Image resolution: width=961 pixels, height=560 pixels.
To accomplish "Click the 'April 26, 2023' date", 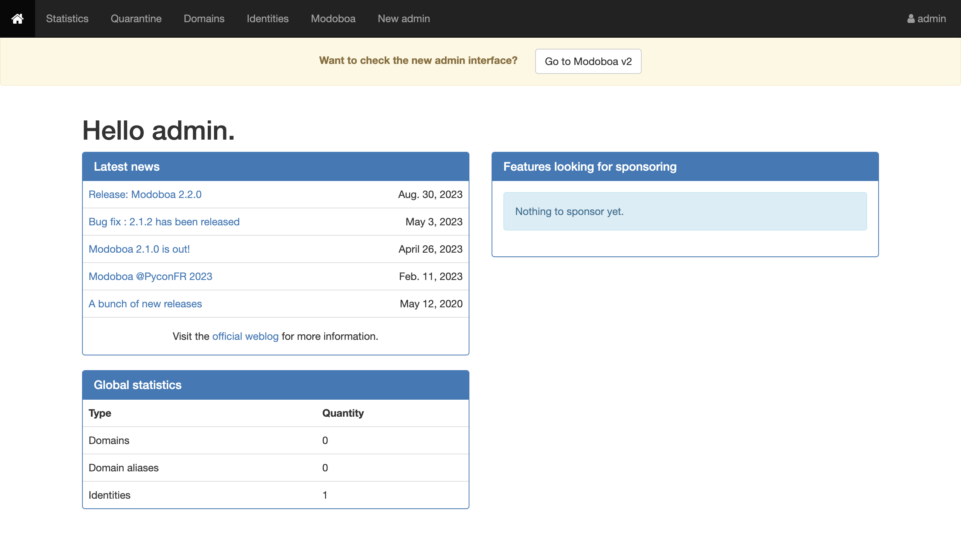I will (431, 249).
